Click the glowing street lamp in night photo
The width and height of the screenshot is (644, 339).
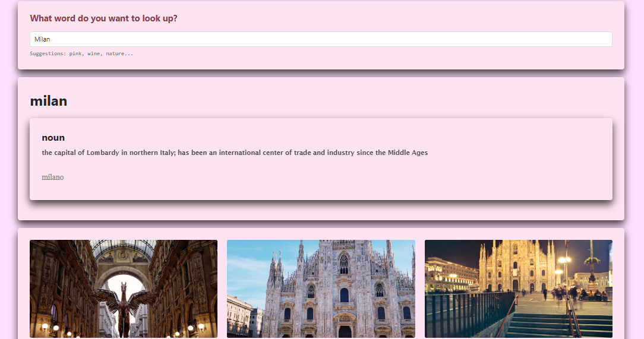[x=565, y=260]
